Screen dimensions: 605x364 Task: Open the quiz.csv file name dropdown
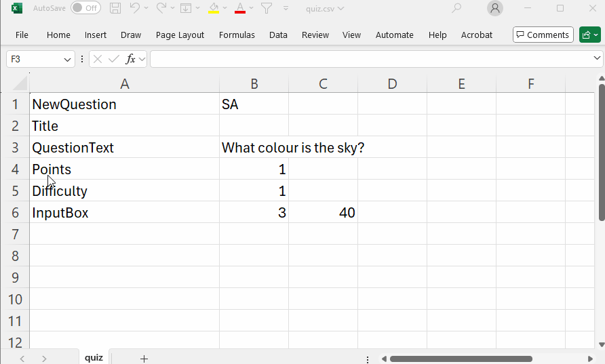tap(325, 8)
